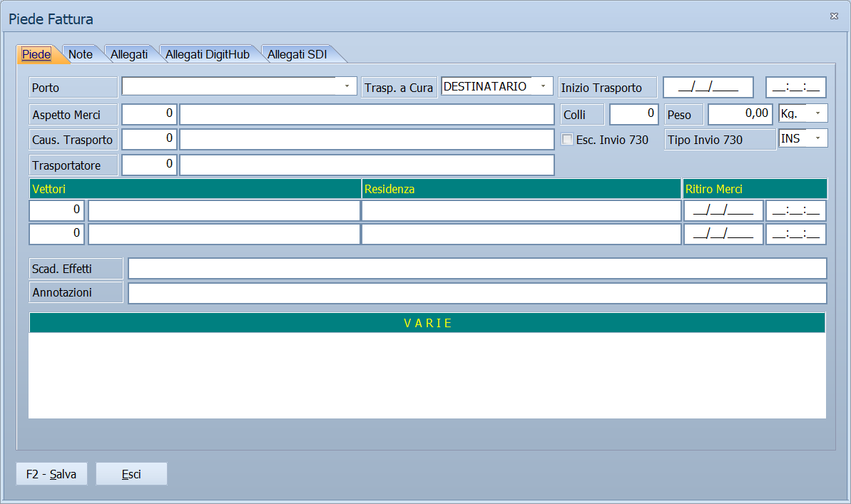Click the Trasportatore label
The height and width of the screenshot is (504, 851).
[73, 165]
